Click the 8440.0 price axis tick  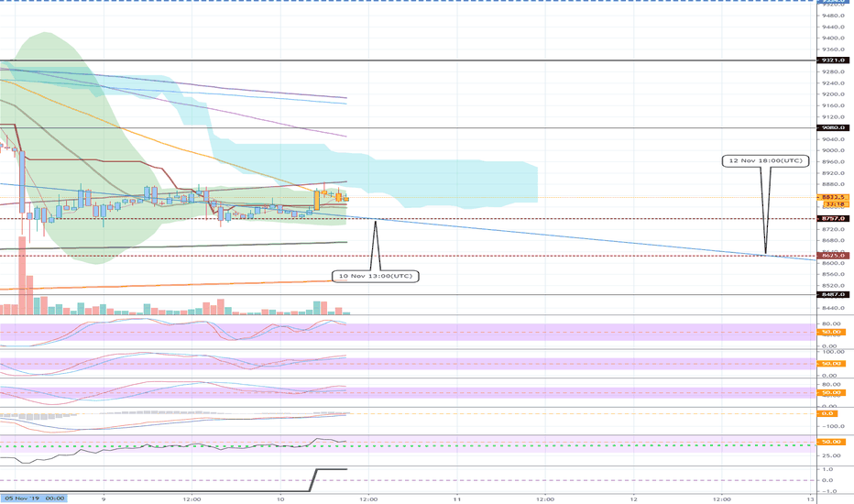tap(833, 308)
